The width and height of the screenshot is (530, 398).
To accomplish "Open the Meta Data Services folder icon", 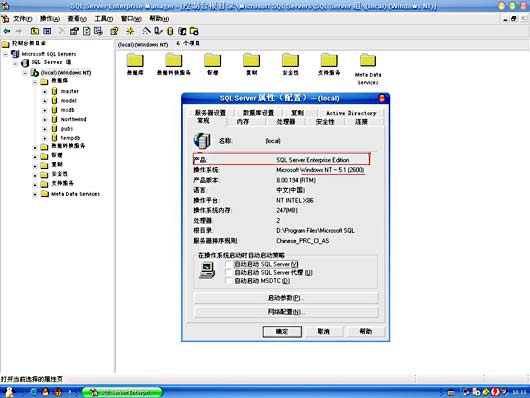I will (x=368, y=61).
